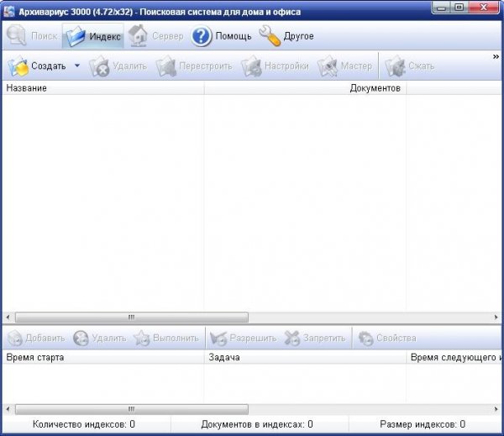The height and width of the screenshot is (436, 504).
Task: Sort by the Название column header
Action: tap(102, 88)
